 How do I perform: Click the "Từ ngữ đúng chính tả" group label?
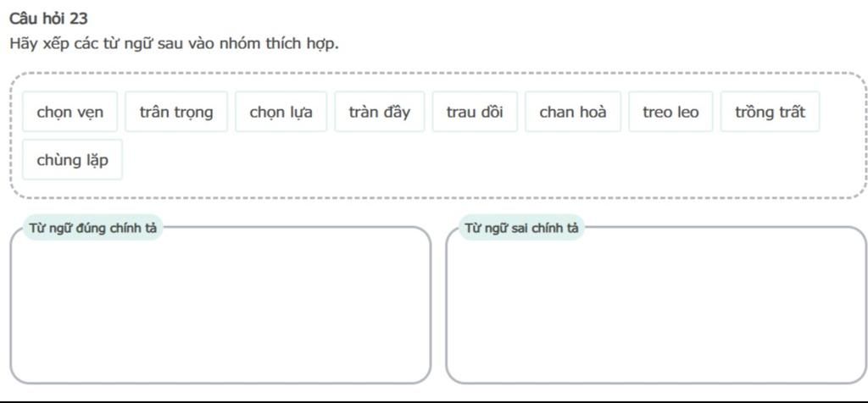pos(93,227)
